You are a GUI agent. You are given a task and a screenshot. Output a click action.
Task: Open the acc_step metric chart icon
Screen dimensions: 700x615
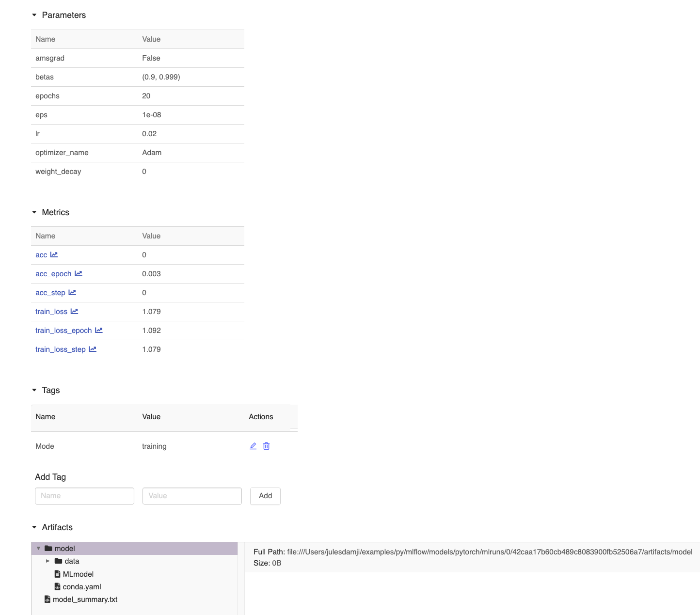coord(72,293)
